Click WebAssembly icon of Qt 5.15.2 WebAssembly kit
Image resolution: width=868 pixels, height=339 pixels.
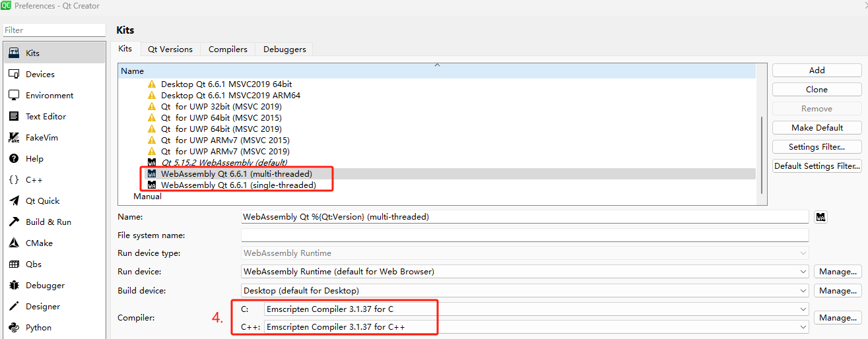tap(152, 163)
